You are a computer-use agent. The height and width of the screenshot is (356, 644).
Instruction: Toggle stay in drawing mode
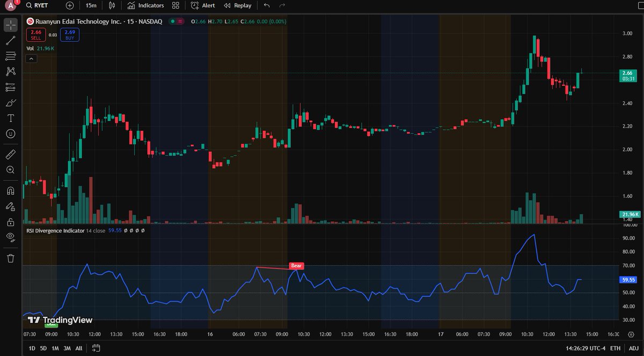[x=10, y=206]
